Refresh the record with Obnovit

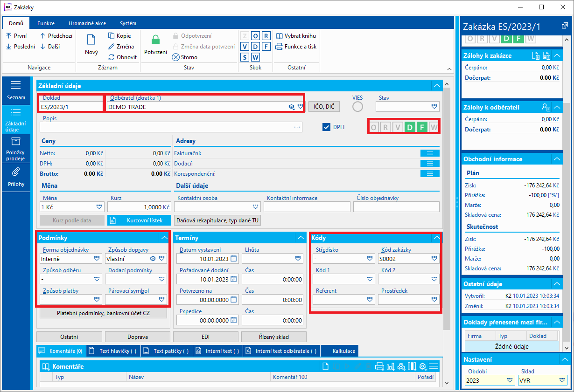coord(122,57)
